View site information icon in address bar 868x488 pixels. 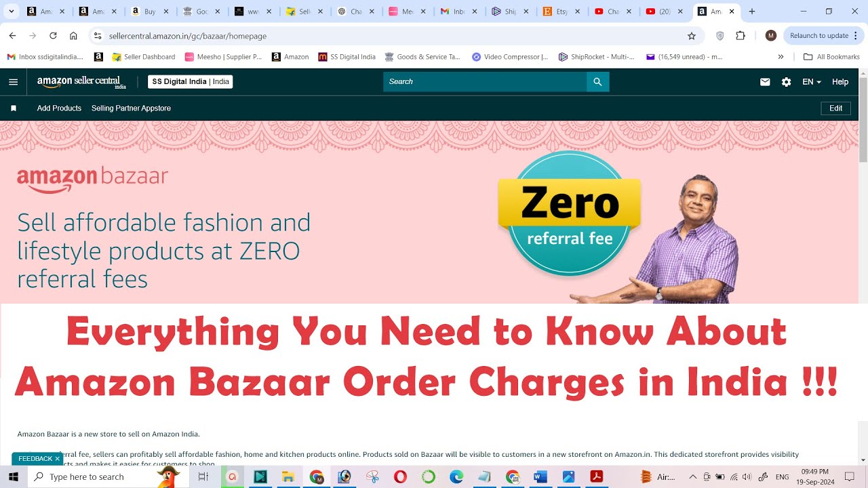point(98,36)
